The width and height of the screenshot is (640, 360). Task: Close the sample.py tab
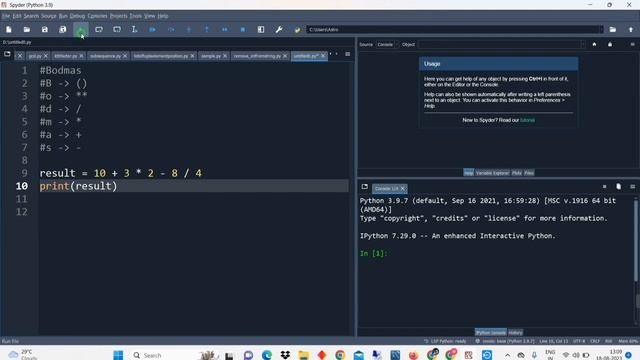(x=225, y=56)
